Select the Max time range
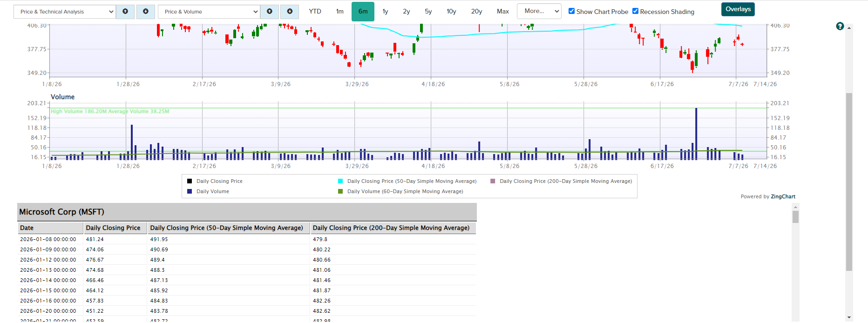Viewport: 868px width, 323px height. coord(503,12)
